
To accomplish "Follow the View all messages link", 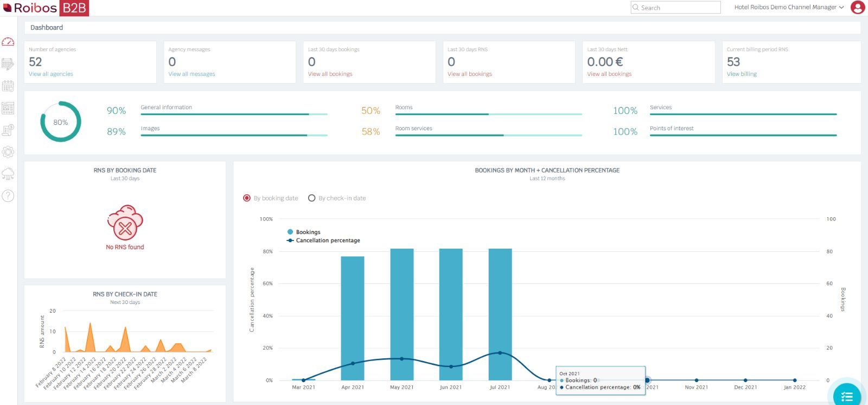I will pos(192,74).
